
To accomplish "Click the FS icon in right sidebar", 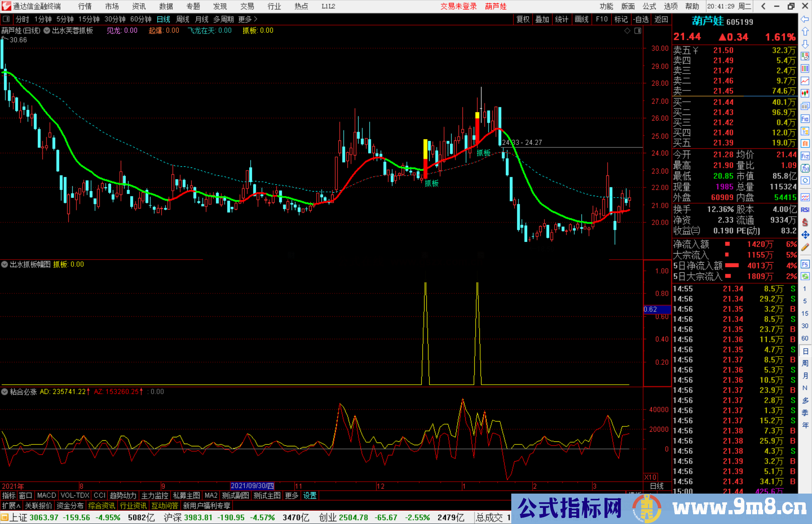I will pyautogui.click(x=805, y=264).
